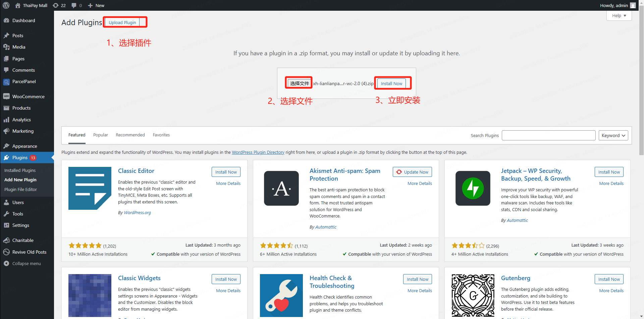This screenshot has width=644, height=319.
Task: Switch to the Recommended tab
Action: click(x=130, y=135)
